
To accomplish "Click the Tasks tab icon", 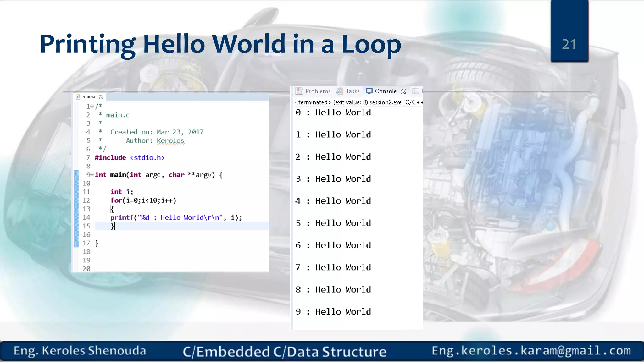I will point(339,91).
